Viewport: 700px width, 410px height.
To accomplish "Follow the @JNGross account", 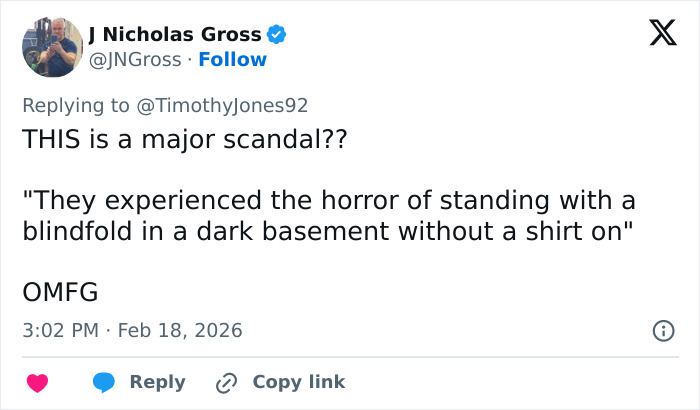I will click(233, 59).
